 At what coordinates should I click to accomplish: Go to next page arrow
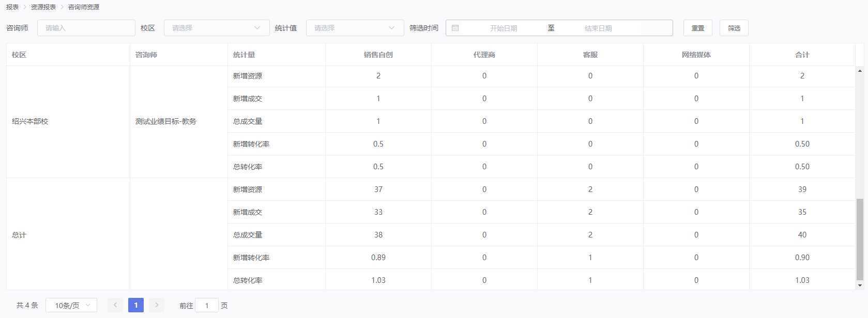(157, 305)
